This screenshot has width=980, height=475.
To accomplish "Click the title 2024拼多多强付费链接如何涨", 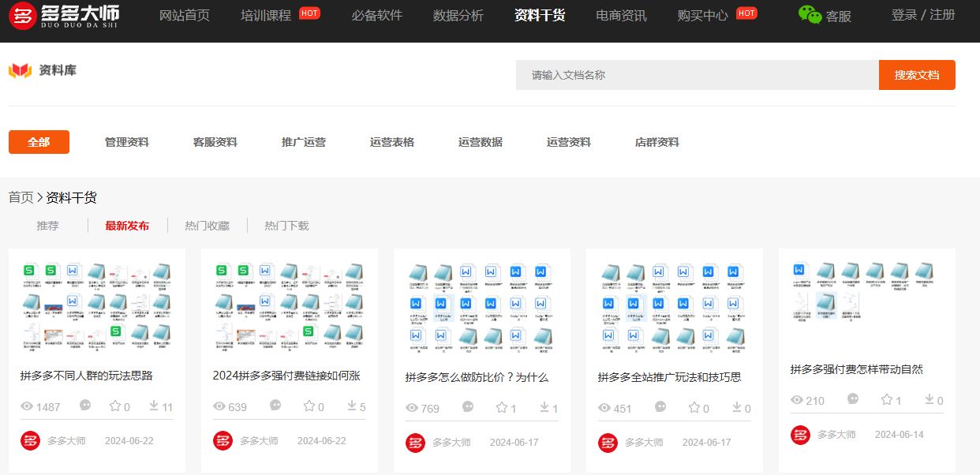I will (286, 376).
